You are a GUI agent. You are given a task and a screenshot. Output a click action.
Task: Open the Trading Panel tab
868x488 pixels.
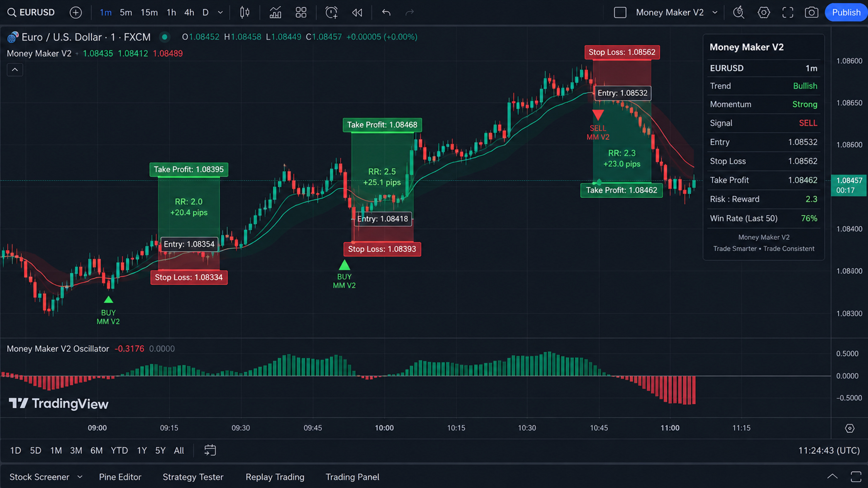pyautogui.click(x=352, y=477)
